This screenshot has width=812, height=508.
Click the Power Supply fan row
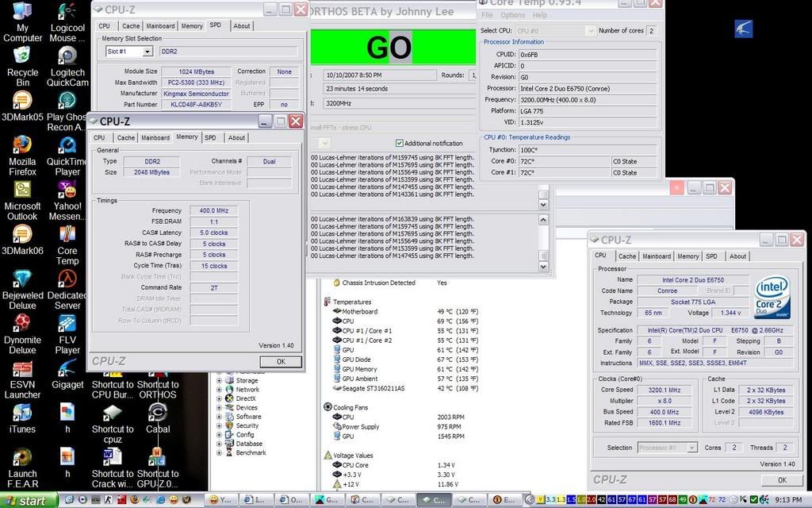point(399,426)
